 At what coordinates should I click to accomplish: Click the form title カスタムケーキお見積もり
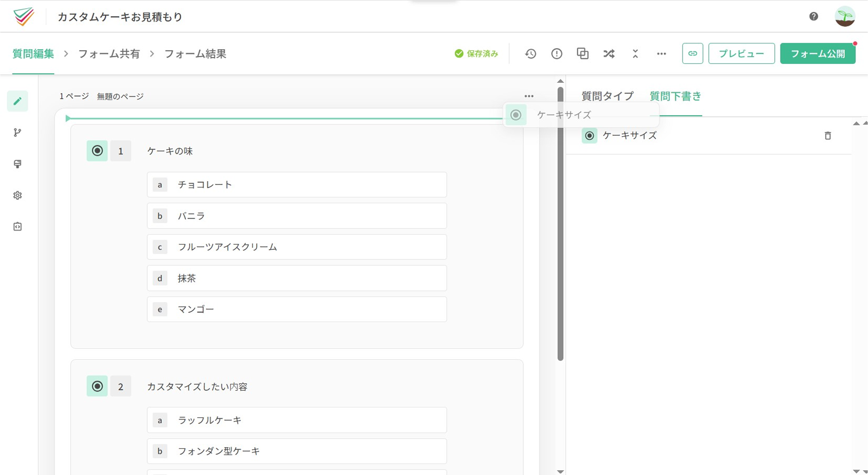(x=120, y=17)
